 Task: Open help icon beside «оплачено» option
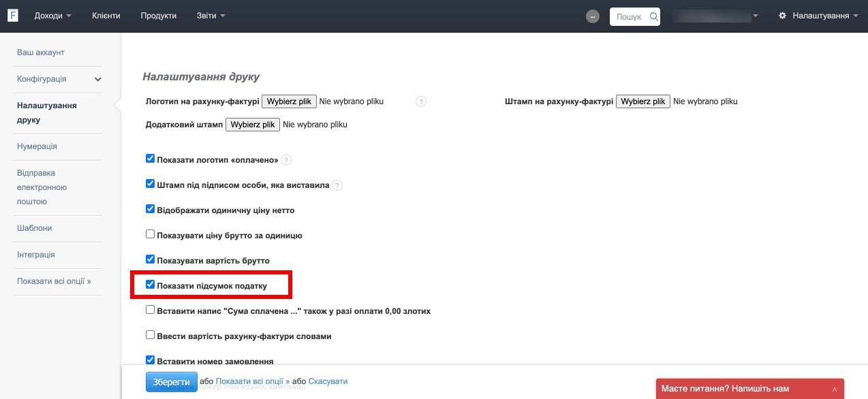(286, 160)
